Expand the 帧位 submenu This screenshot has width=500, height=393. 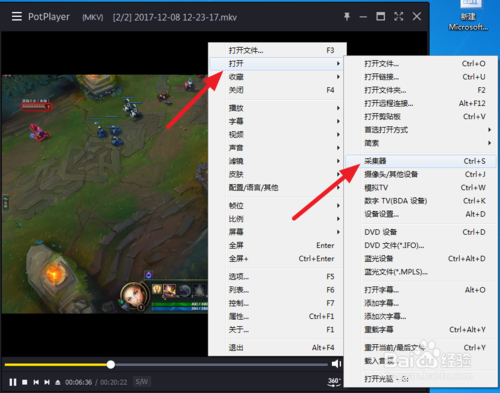click(277, 206)
